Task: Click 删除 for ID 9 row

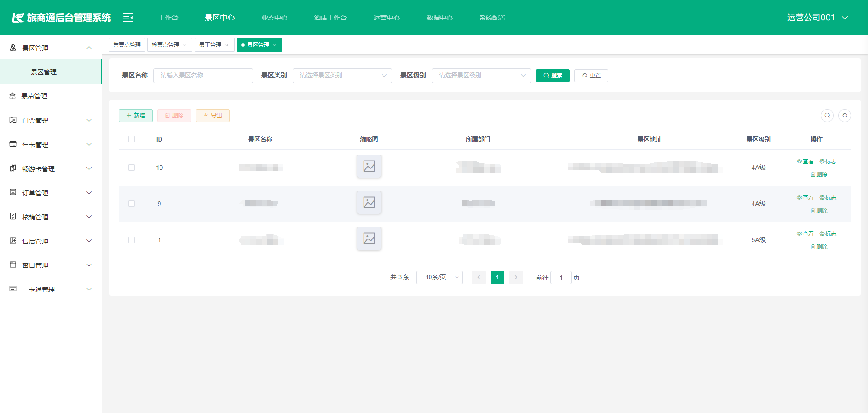Action: coord(819,211)
